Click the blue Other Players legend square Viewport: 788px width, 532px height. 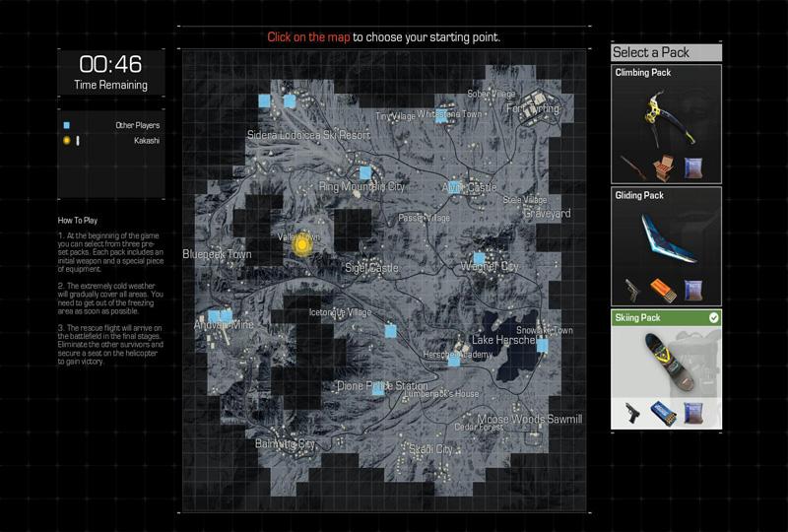coord(66,126)
